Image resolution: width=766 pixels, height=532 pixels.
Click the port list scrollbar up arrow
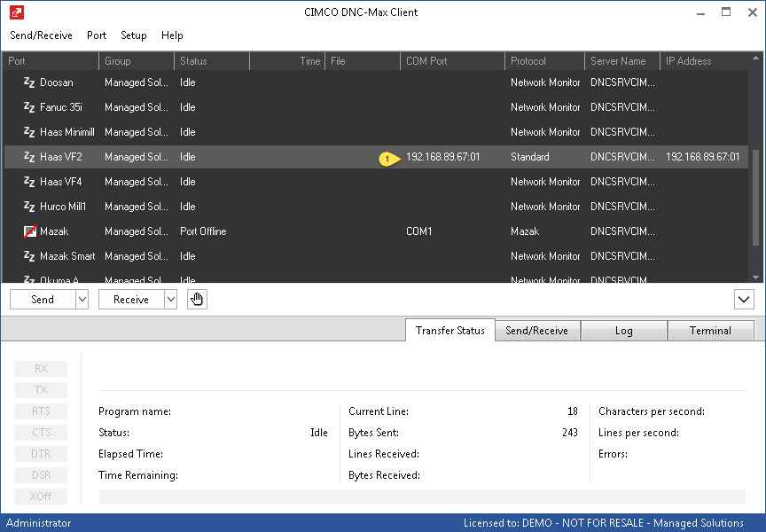point(755,59)
